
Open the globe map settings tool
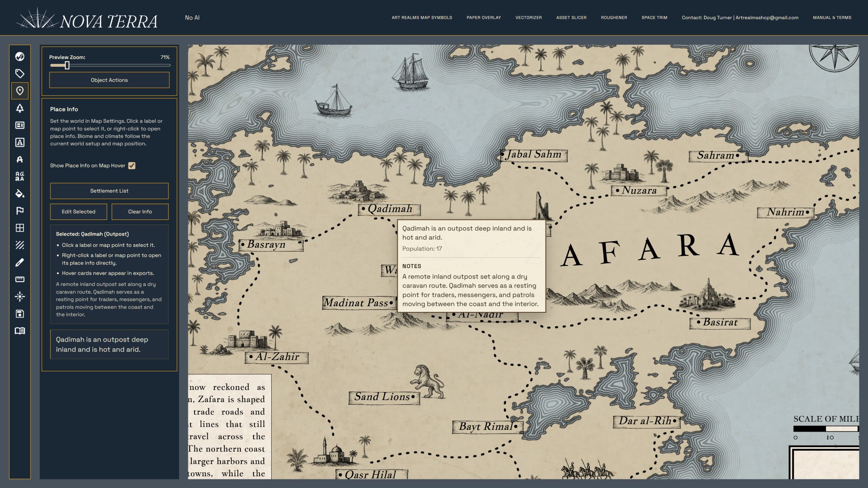pyautogui.click(x=20, y=56)
